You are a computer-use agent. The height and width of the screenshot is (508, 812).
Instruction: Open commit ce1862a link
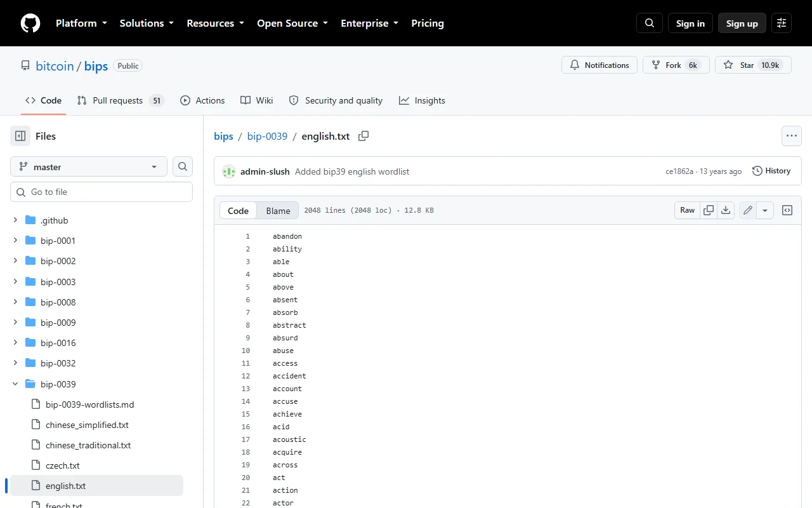tap(679, 171)
